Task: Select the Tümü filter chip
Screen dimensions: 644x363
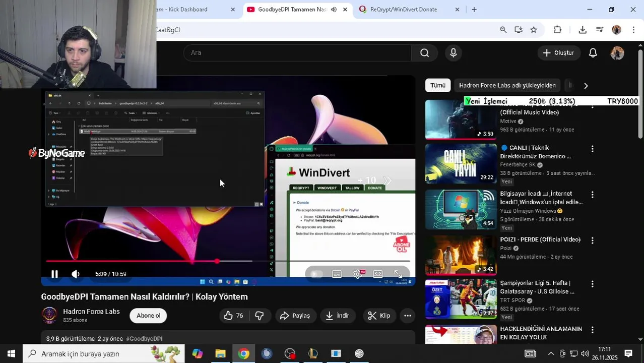Action: (x=437, y=86)
